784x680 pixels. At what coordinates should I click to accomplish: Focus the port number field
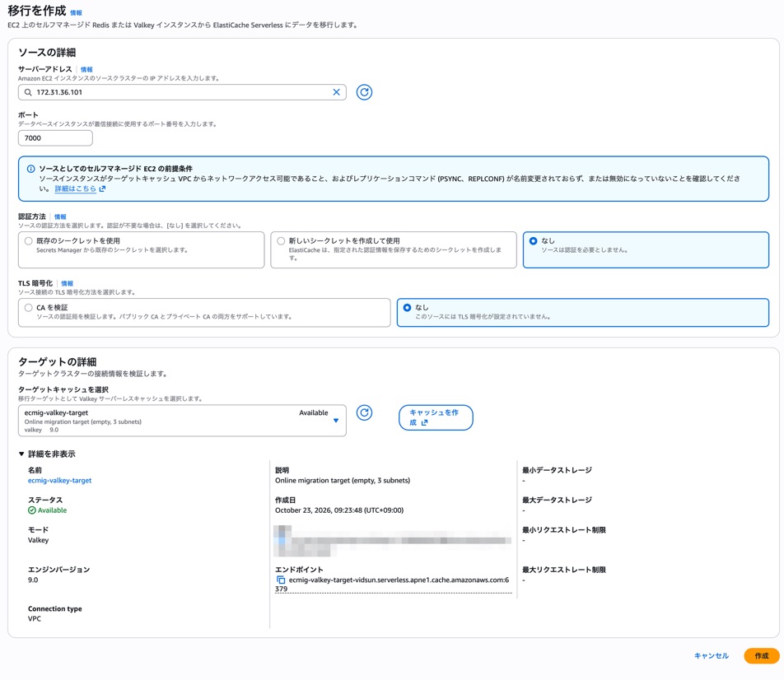coord(55,138)
